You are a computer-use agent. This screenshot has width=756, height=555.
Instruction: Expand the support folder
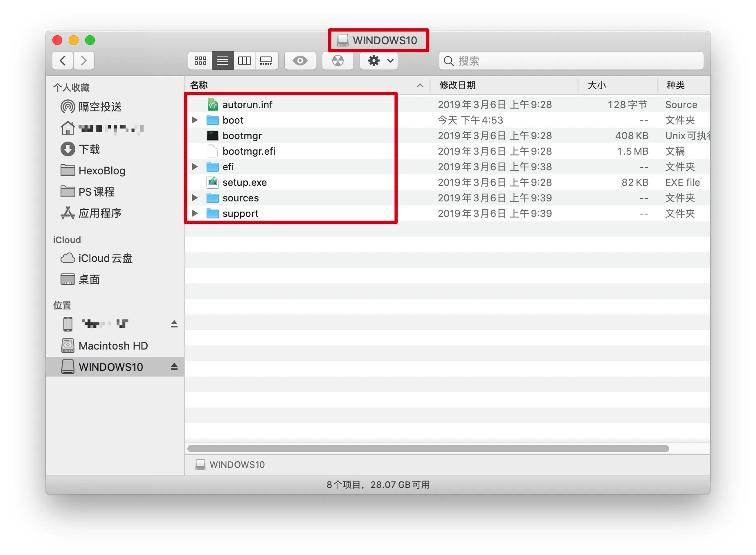pos(195,213)
